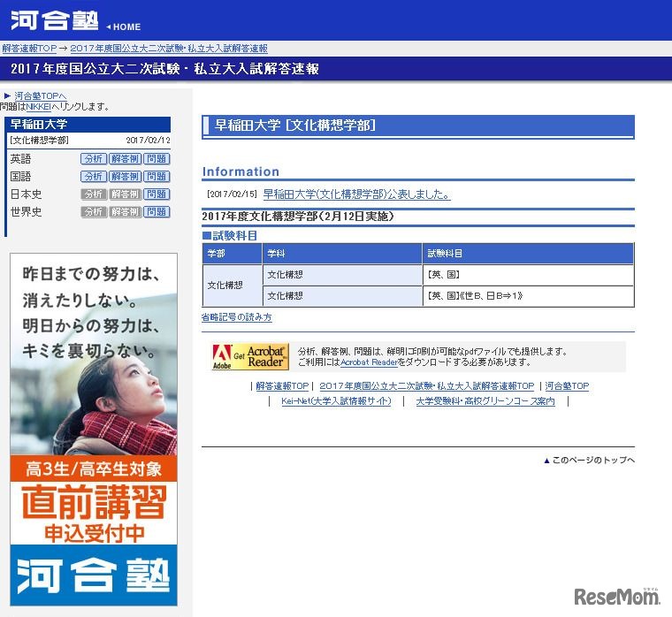672x617 pixels.
Task: Open 解答速報TOP breadcrumb link
Action: pos(29,49)
